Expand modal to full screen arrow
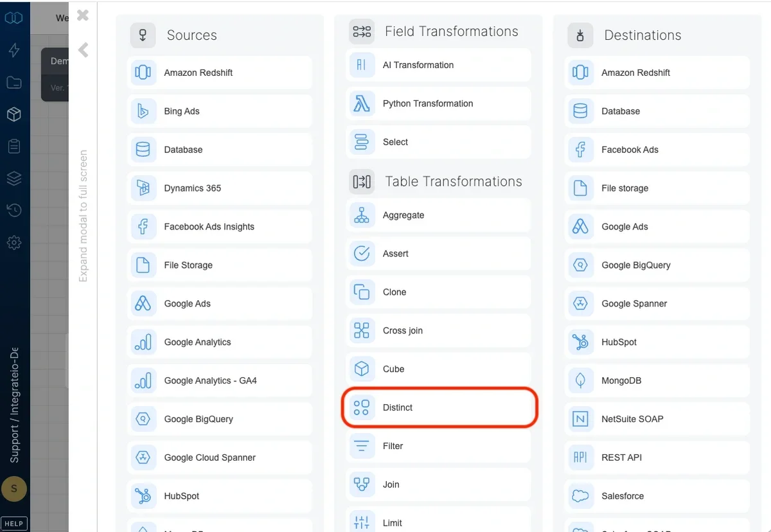 point(83,50)
